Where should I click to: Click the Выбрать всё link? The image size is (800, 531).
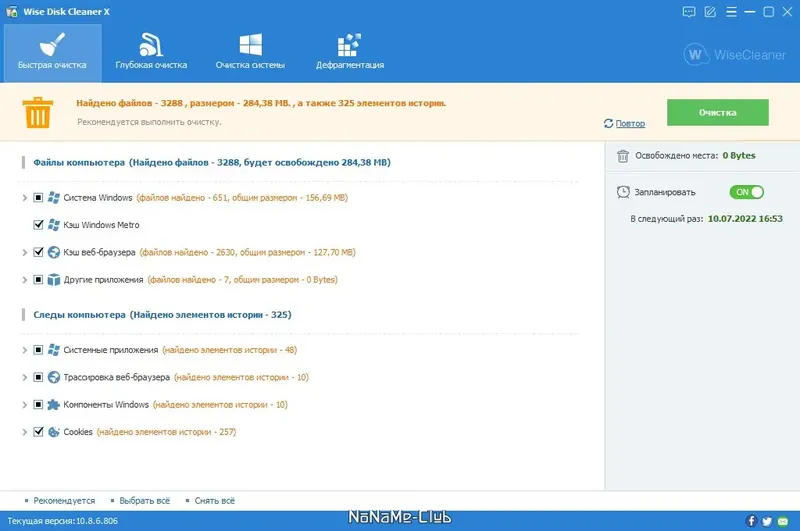tap(144, 501)
